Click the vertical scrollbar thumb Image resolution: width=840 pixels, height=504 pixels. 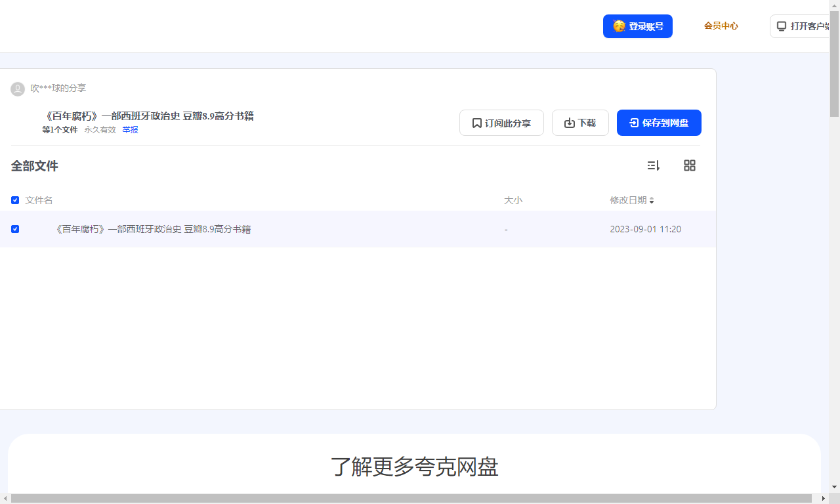(834, 64)
